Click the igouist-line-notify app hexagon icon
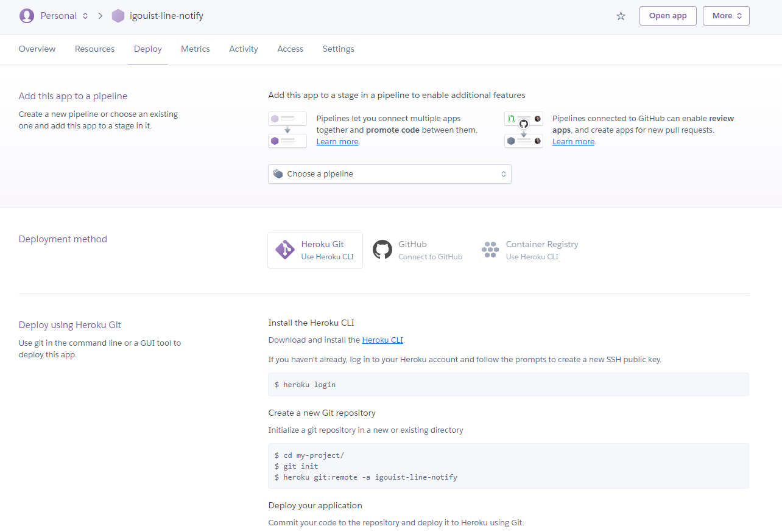The image size is (782, 532). click(x=118, y=16)
